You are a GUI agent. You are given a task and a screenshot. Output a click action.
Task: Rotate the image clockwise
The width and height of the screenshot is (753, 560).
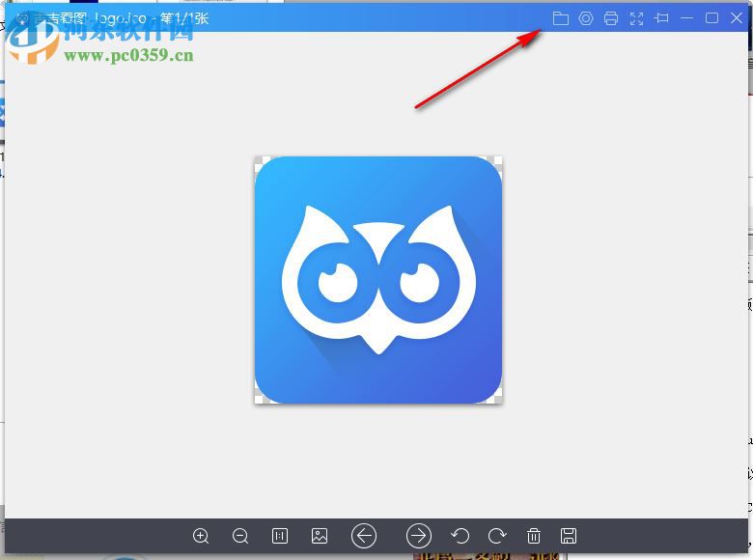497,536
